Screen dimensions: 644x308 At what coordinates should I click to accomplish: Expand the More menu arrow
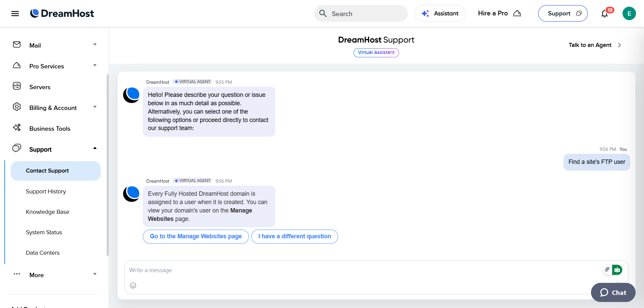point(95,274)
